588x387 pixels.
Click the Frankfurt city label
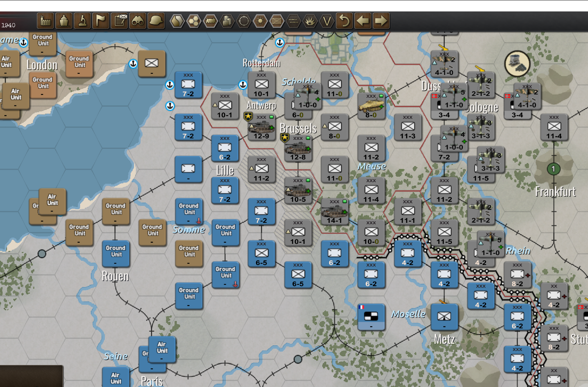556,191
